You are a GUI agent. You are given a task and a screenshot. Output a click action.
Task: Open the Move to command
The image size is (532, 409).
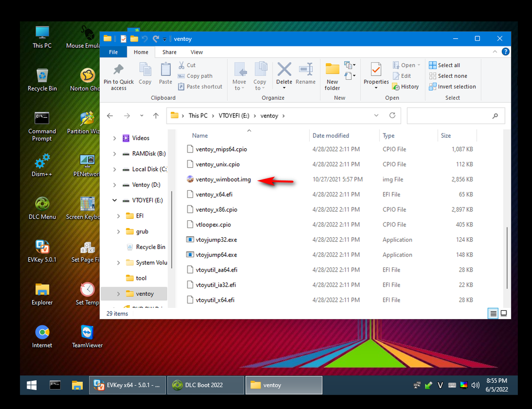[240, 76]
